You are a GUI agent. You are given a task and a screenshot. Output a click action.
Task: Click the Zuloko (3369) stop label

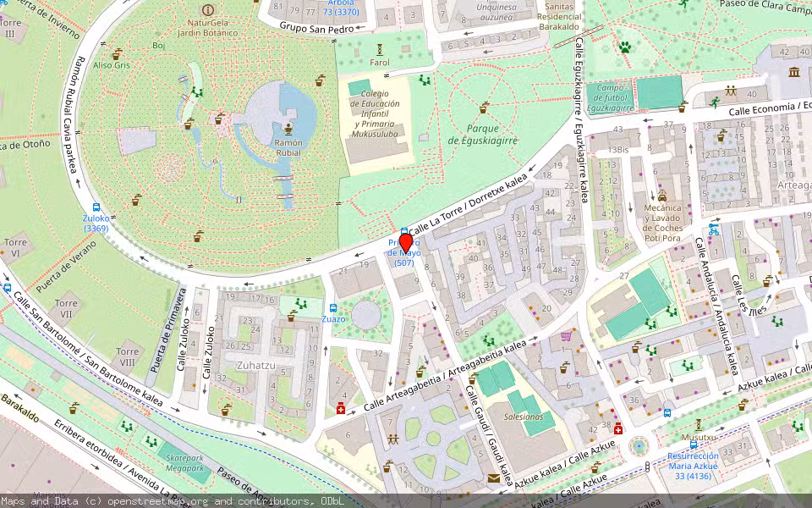(x=96, y=219)
